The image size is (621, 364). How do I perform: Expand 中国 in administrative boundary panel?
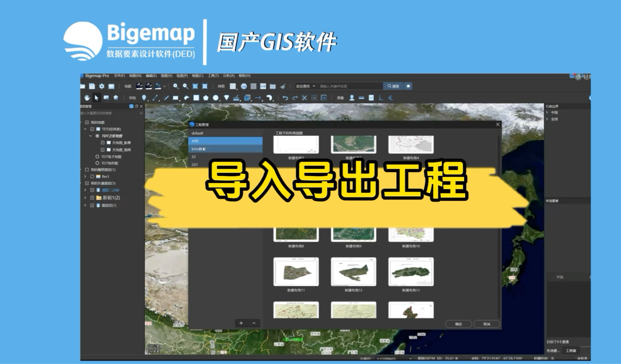click(547, 113)
